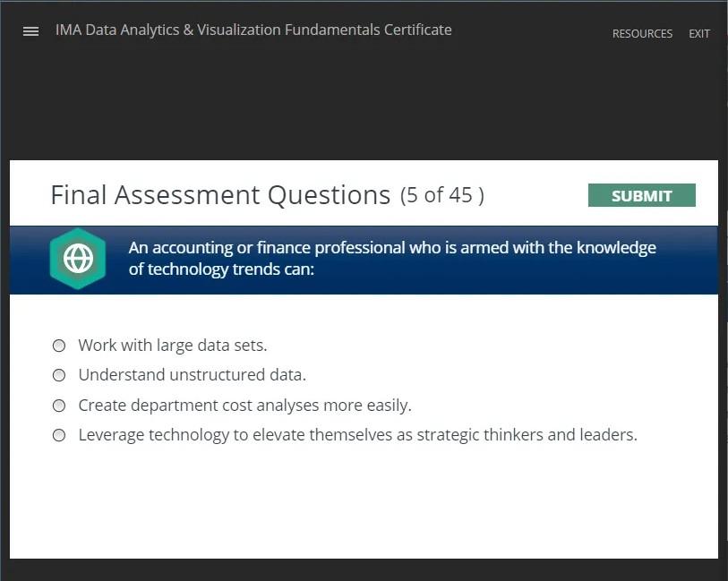
Task: Click the last answer's radio circle
Action: [x=58, y=435]
